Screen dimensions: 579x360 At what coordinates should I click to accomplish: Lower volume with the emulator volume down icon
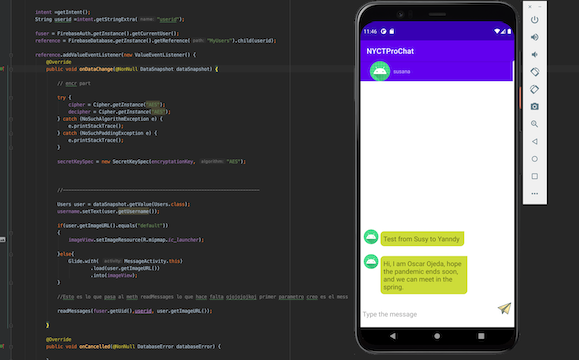point(534,55)
